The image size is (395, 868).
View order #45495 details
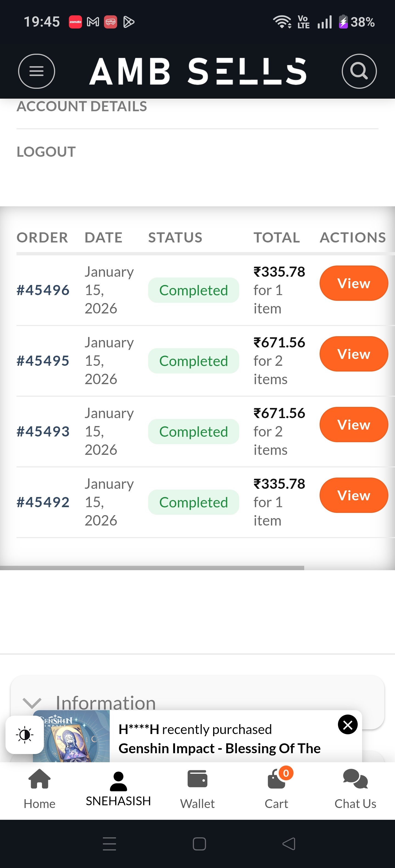(x=354, y=354)
